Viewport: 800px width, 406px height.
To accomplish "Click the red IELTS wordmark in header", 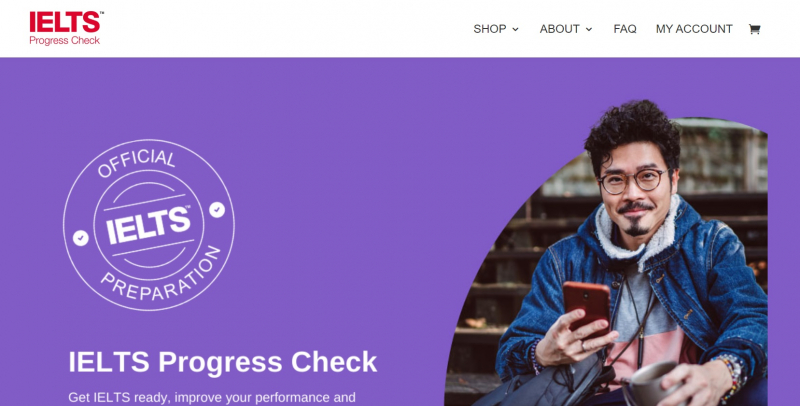I will coord(66,22).
